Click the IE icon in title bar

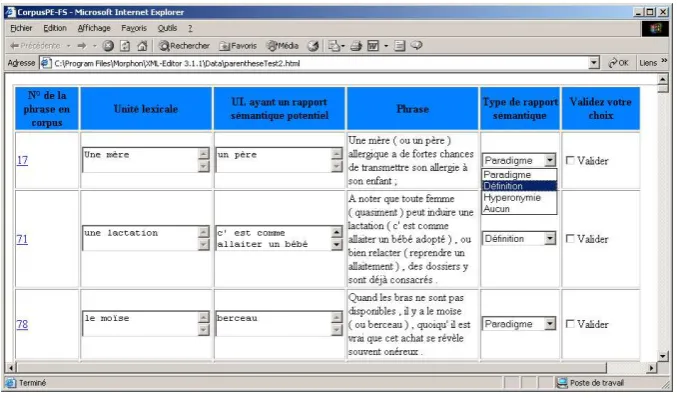click(x=11, y=12)
